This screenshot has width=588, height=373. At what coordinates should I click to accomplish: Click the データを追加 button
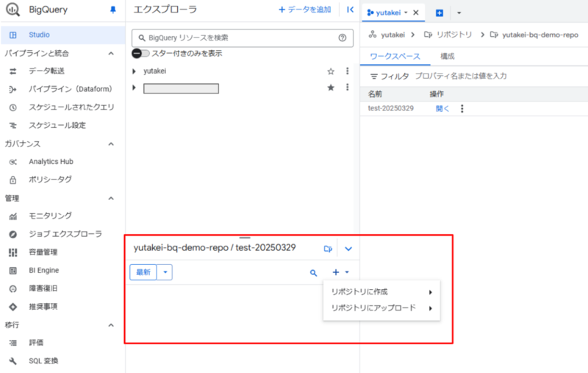click(x=304, y=10)
